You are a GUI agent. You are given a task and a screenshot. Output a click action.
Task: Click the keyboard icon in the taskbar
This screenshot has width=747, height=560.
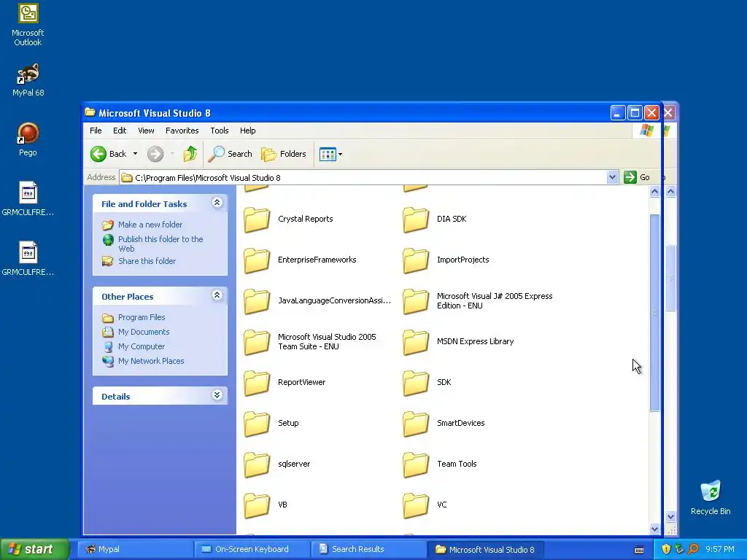pos(639,550)
